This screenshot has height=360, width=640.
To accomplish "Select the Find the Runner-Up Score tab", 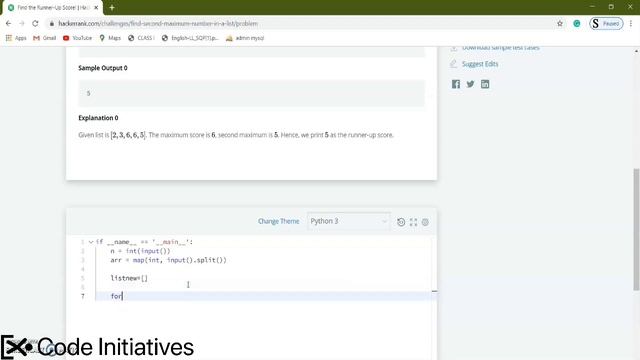I will pyautogui.click(x=52, y=7).
